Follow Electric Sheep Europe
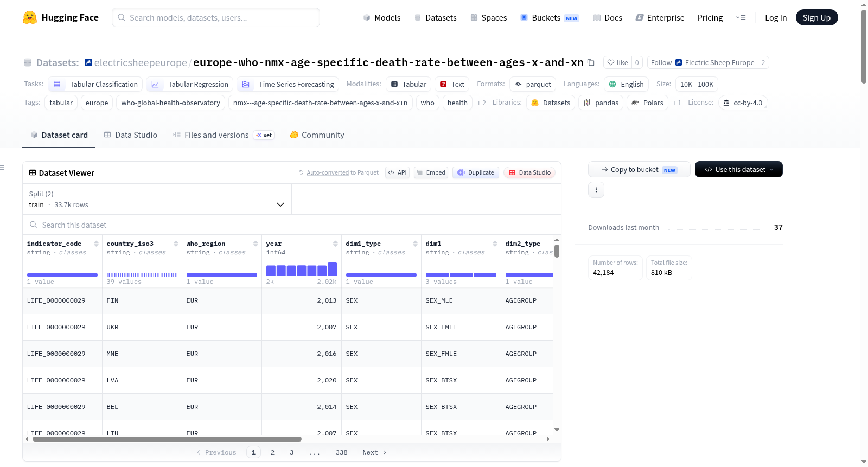 click(660, 62)
